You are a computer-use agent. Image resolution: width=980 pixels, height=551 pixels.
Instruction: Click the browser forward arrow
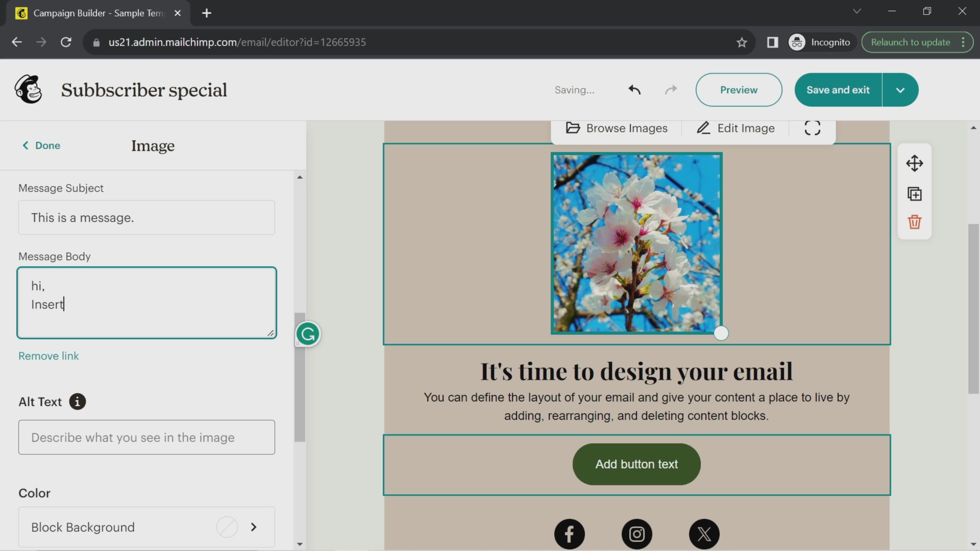pos(41,42)
